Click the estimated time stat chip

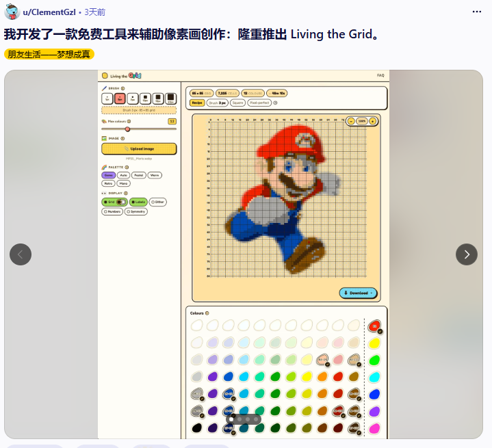[276, 93]
